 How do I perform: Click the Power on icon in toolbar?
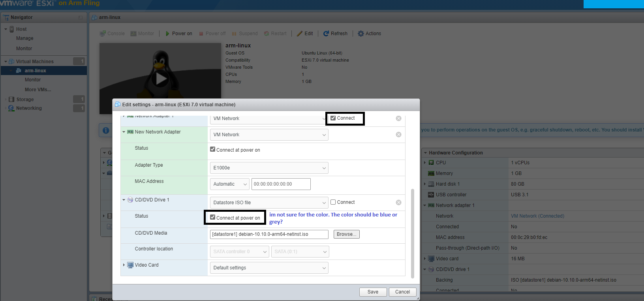[x=167, y=34]
